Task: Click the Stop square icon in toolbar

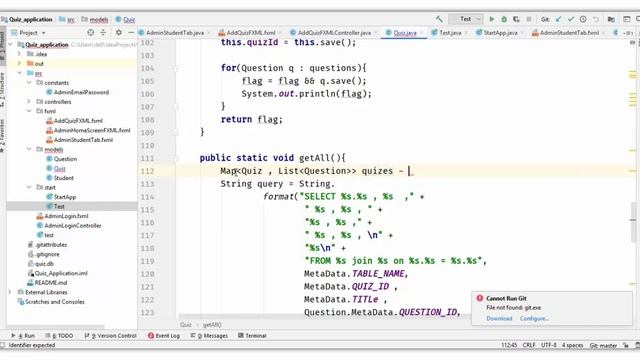Action: [529, 19]
